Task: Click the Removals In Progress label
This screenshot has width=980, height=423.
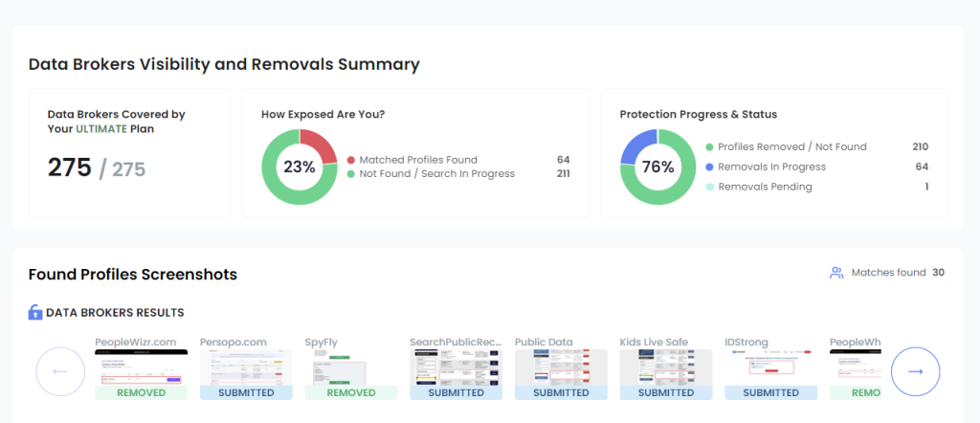Action: coord(772,167)
